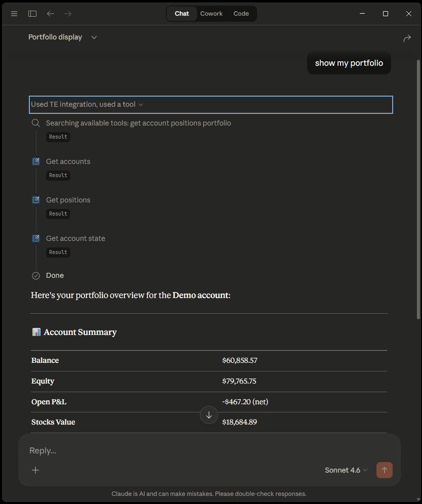This screenshot has height=504, width=422.
Task: Click the Get accounts tool icon
Action: (x=35, y=161)
